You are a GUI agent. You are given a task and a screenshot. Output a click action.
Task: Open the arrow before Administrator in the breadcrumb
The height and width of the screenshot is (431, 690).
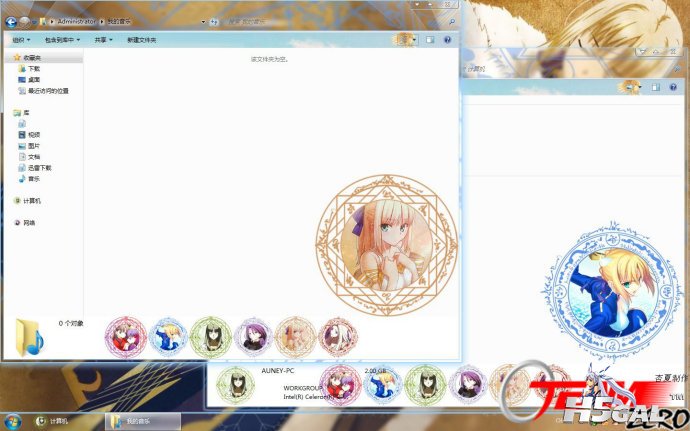click(52, 22)
